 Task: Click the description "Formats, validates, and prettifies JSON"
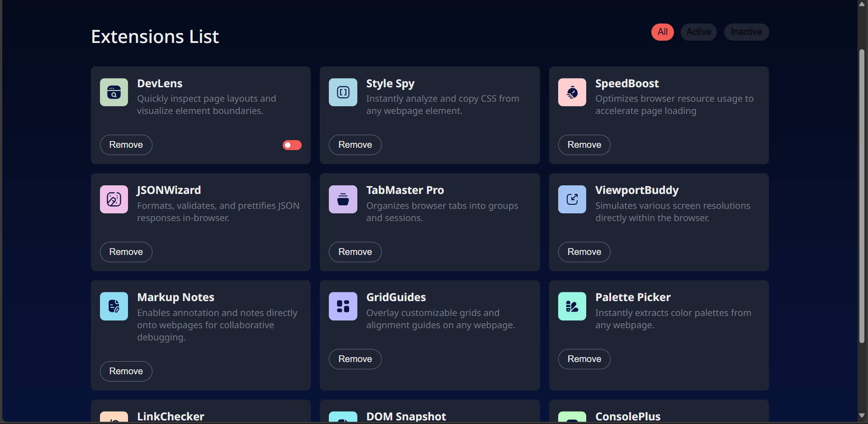point(218,212)
